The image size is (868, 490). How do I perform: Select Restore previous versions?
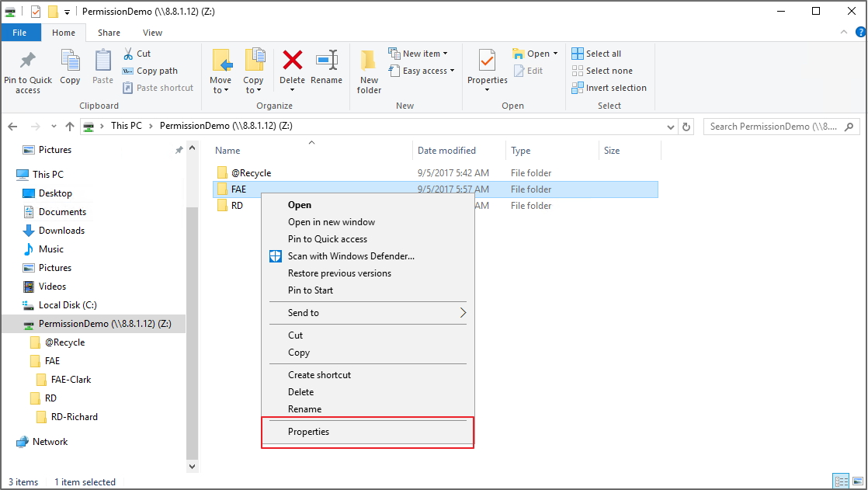point(339,273)
